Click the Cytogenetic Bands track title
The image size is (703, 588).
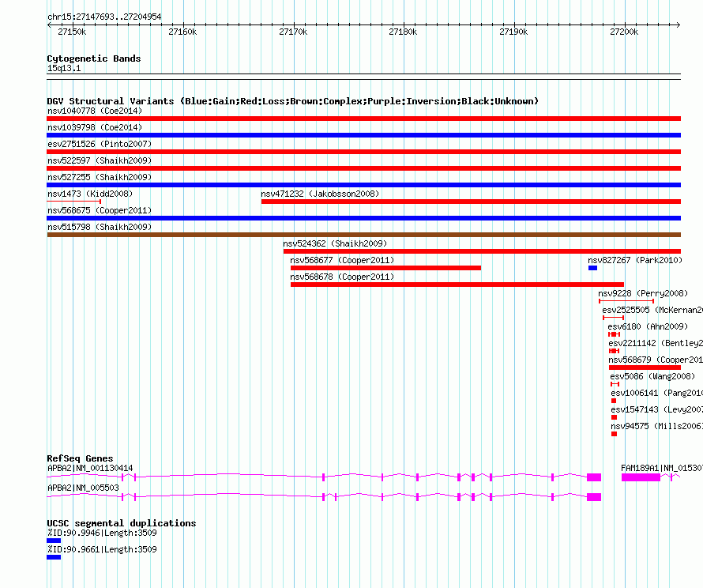point(94,58)
